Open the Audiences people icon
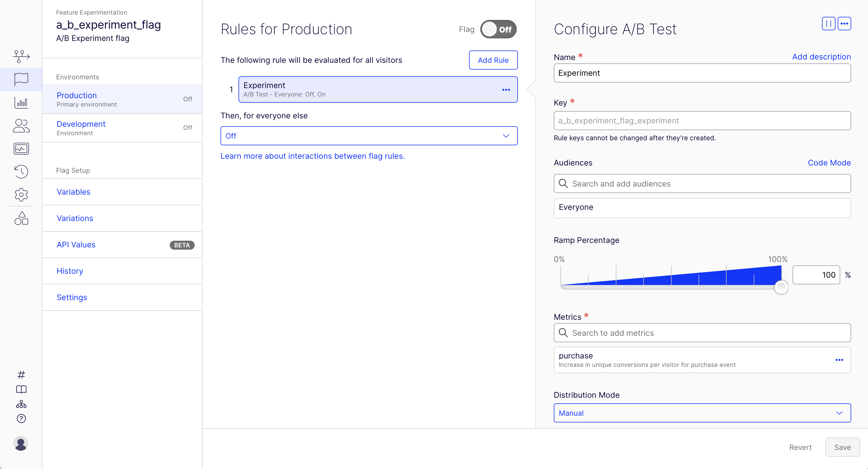The width and height of the screenshot is (868, 469). (x=21, y=126)
